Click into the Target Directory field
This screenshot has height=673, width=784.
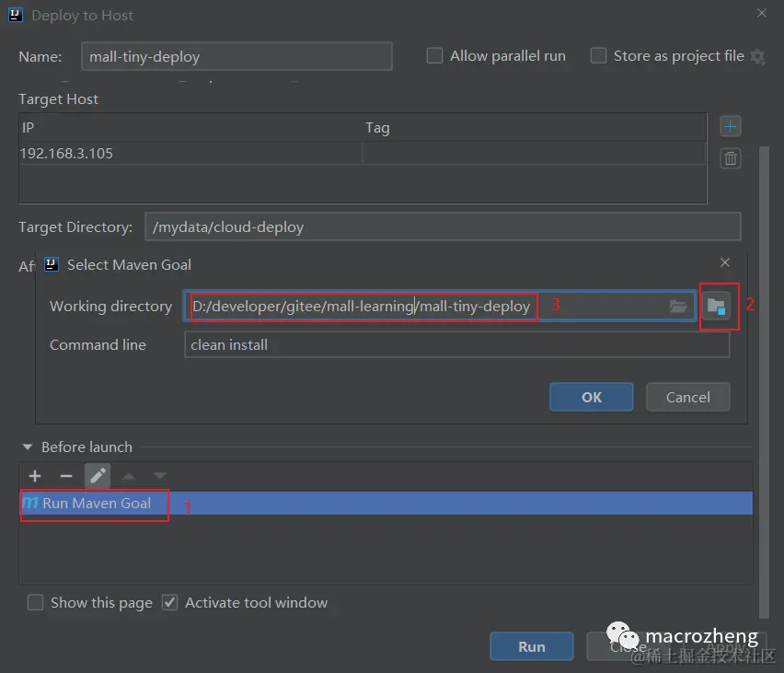pos(443,226)
